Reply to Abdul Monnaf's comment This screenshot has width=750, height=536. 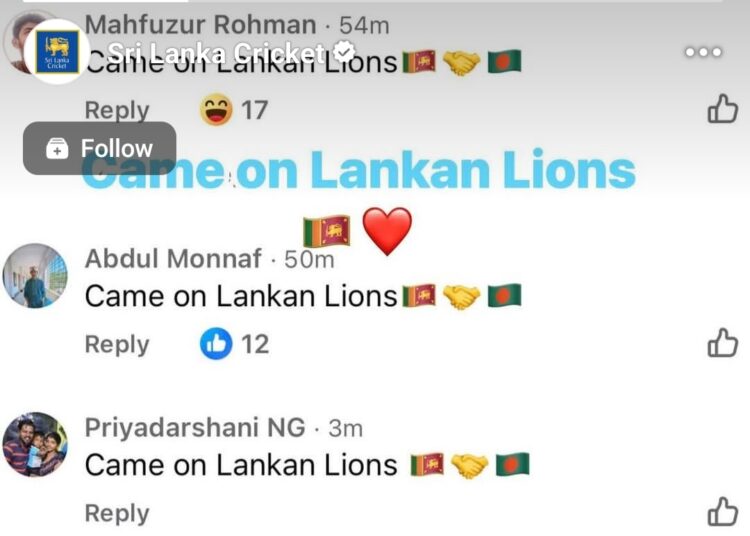coord(117,345)
